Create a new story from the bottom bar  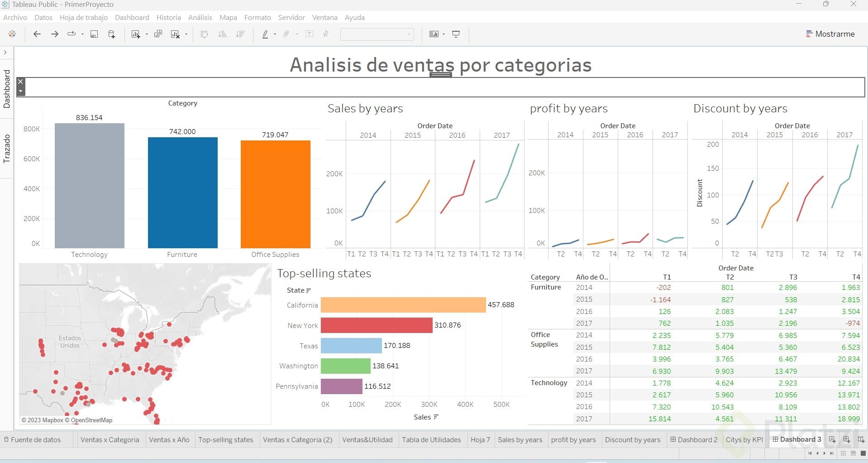pyautogui.click(x=861, y=439)
